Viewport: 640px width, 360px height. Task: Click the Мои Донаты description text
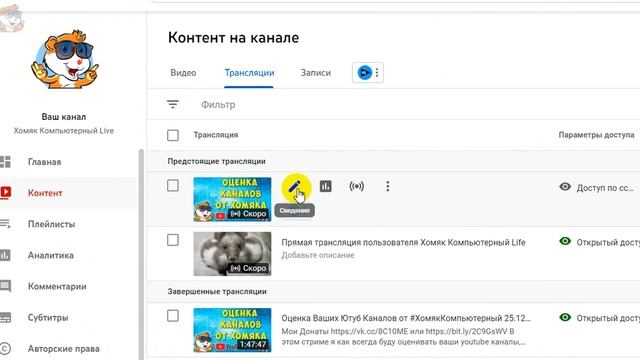click(x=403, y=336)
